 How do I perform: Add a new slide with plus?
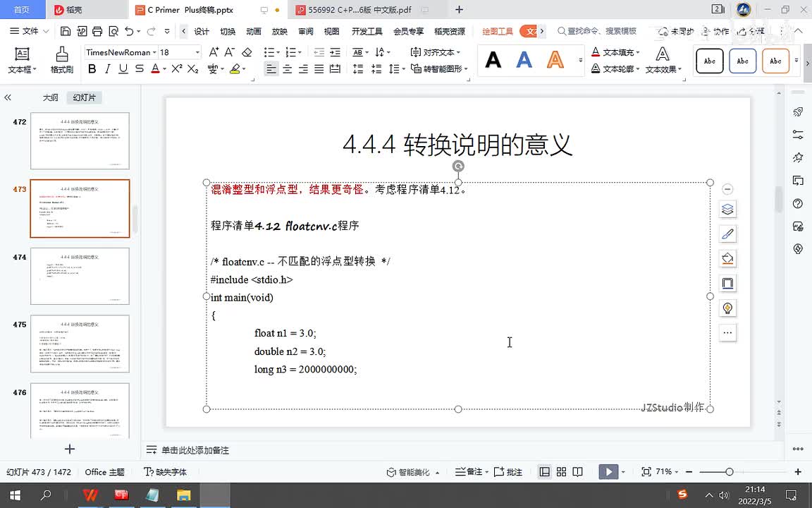tap(70, 449)
